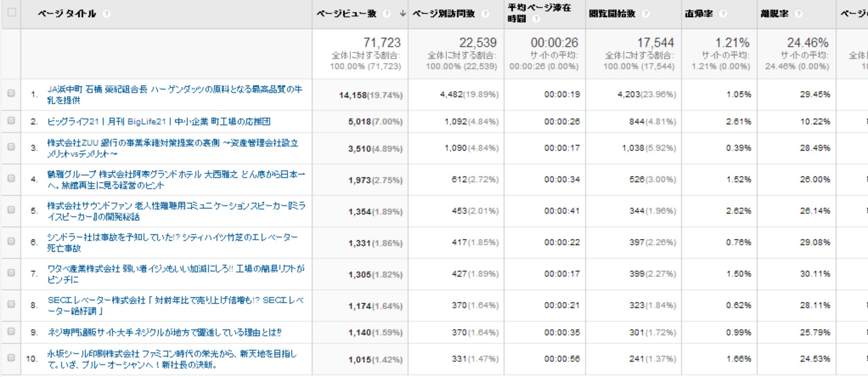Check the box for row 7 ワタベ産業
Viewport: 868px width, 377px height.
[11, 274]
